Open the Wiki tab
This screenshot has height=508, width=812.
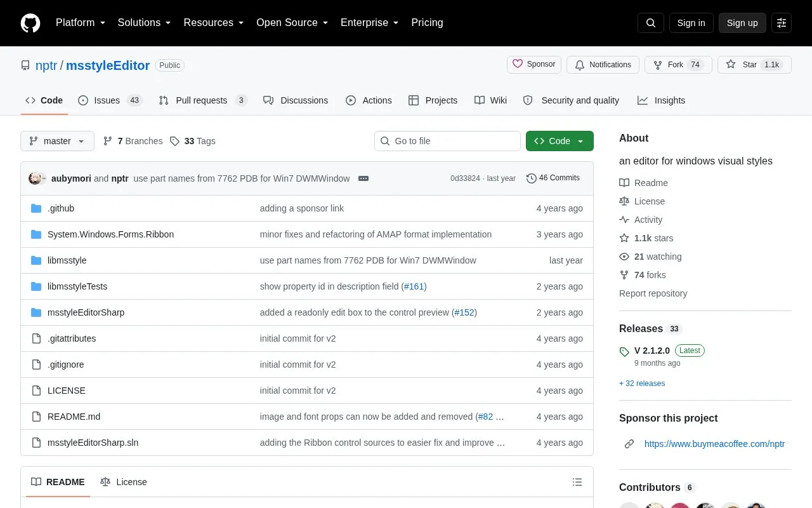pos(490,100)
